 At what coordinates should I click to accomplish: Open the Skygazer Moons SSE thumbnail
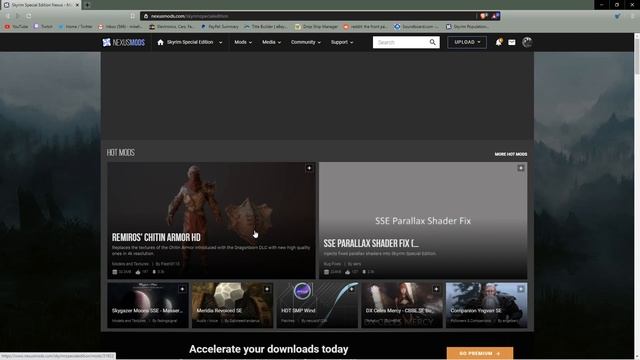(148, 305)
